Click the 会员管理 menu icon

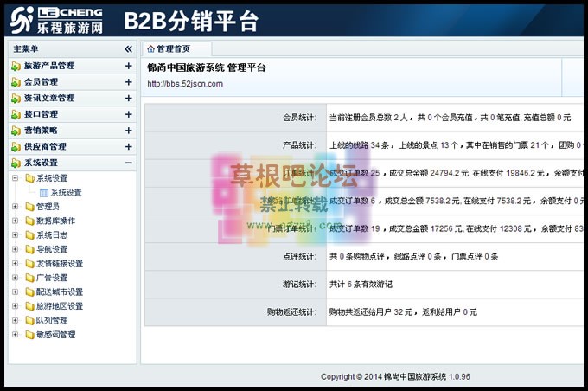16,82
